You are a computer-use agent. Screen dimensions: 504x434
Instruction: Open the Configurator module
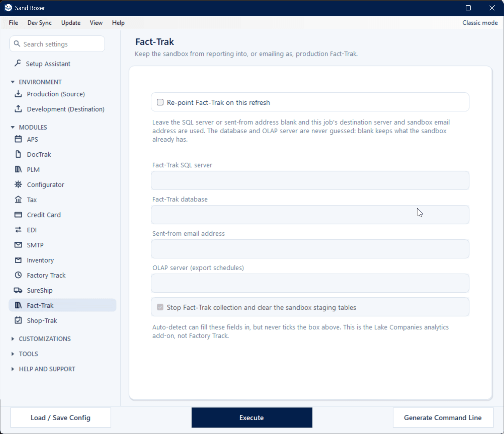coord(62,185)
